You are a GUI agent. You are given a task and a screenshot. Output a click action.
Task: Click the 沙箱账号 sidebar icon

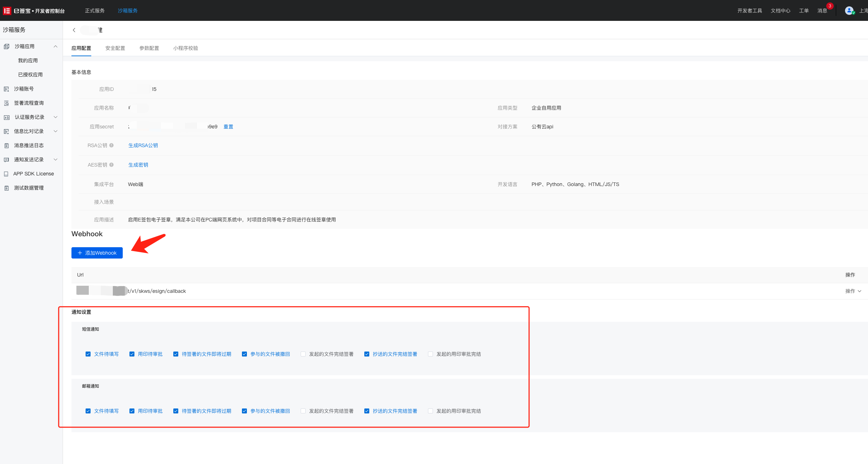tap(6, 89)
